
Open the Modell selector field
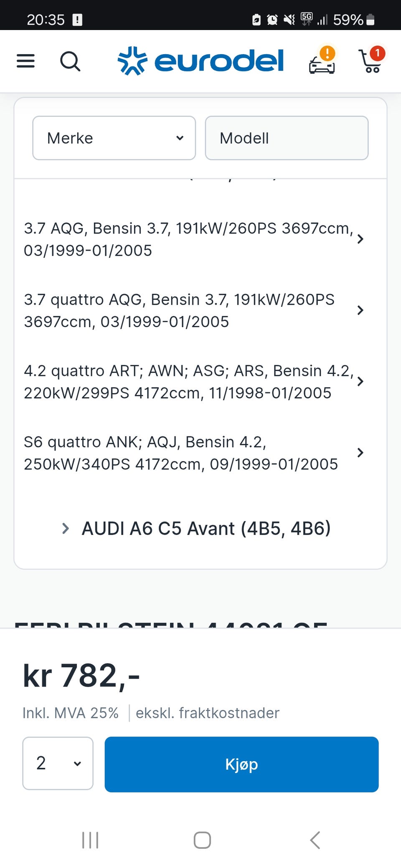[287, 138]
